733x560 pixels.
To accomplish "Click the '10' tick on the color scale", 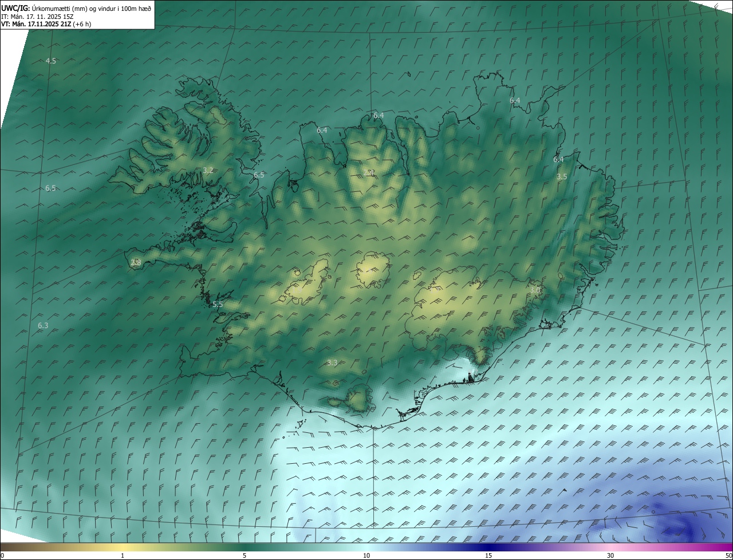I will coord(366,555).
